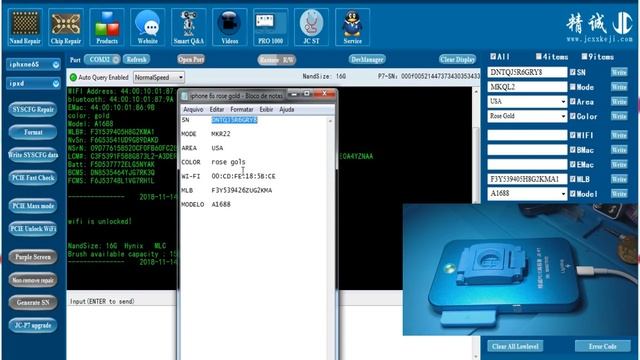
Task: Click the Products icon
Action: [x=107, y=27]
